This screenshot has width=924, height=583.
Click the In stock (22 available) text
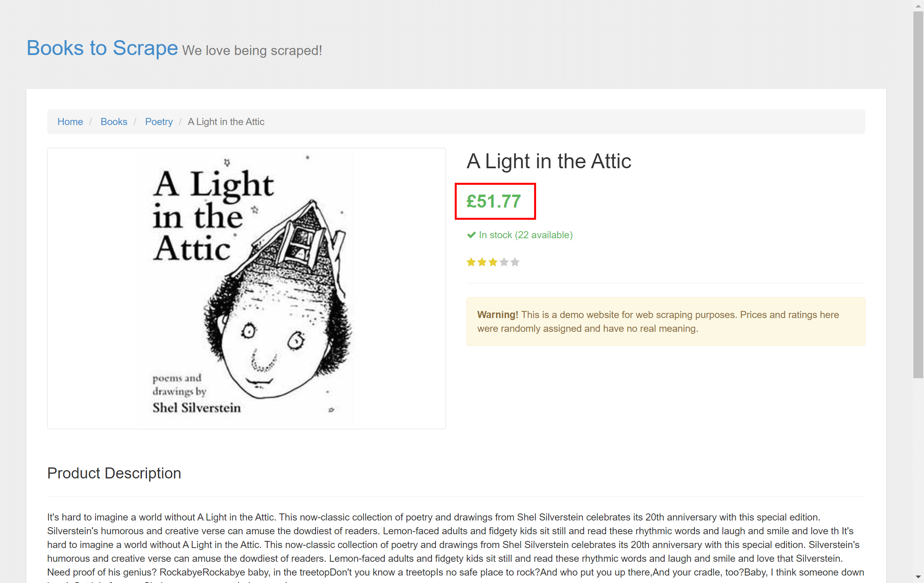526,235
